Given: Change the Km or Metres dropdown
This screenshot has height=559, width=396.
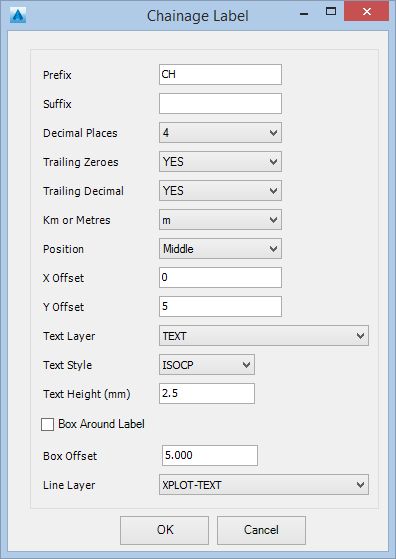Looking at the screenshot, I should pyautogui.click(x=220, y=220).
